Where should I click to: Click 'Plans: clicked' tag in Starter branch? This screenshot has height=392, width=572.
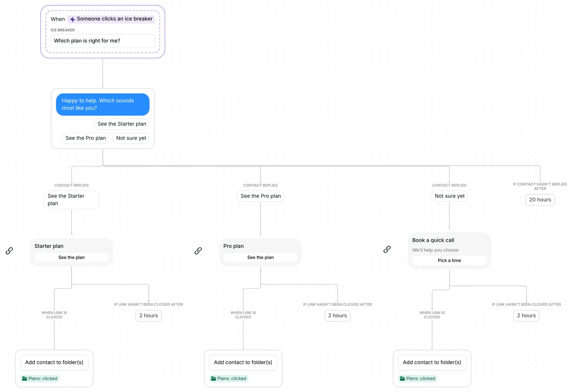click(x=40, y=378)
